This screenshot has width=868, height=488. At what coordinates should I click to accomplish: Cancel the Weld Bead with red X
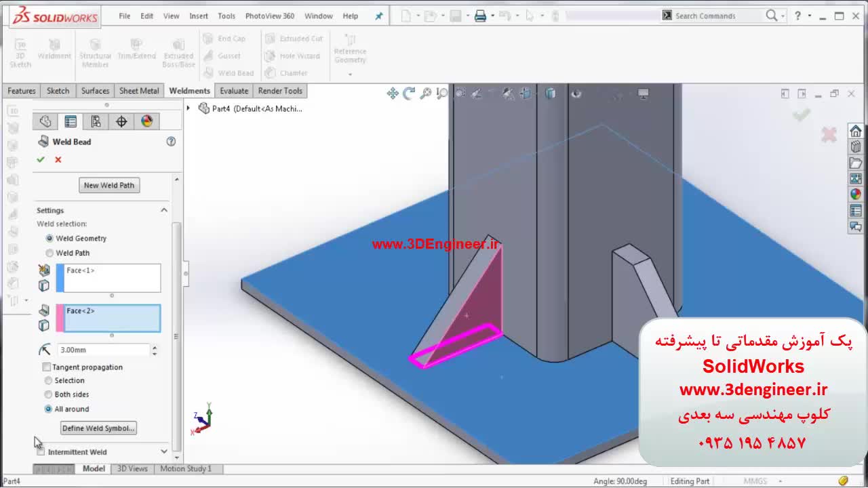coord(58,159)
